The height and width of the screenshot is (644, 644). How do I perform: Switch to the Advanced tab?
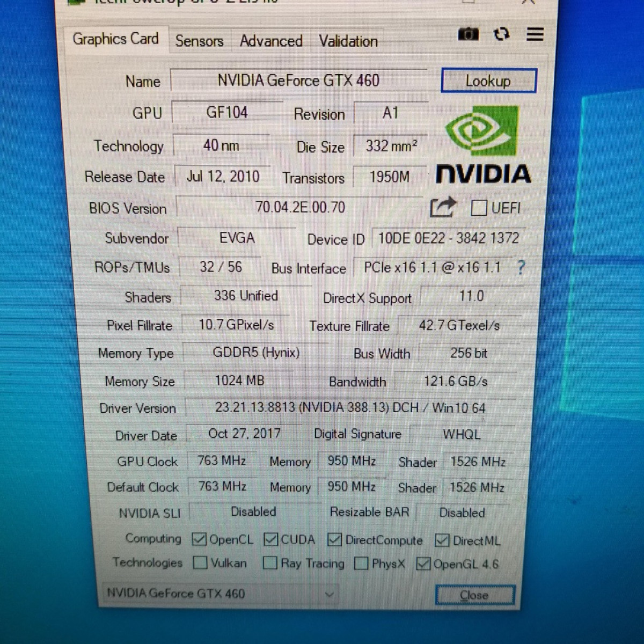coord(271,41)
